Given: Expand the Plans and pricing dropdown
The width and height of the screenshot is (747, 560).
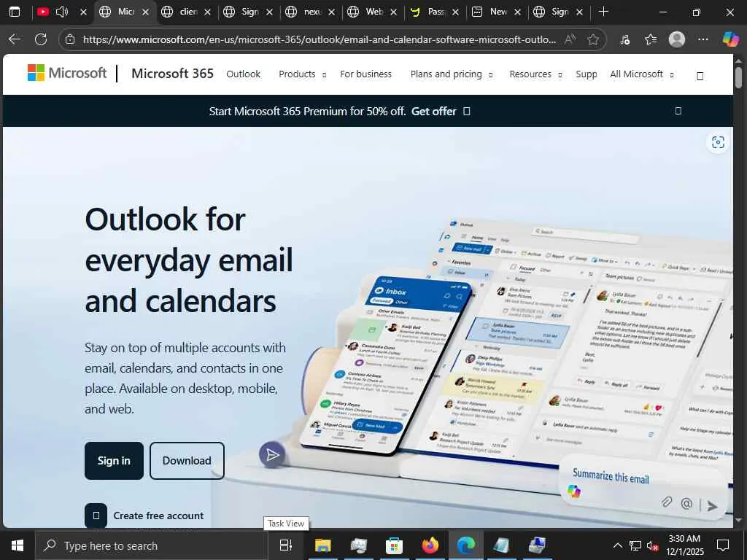Looking at the screenshot, I should 452,74.
